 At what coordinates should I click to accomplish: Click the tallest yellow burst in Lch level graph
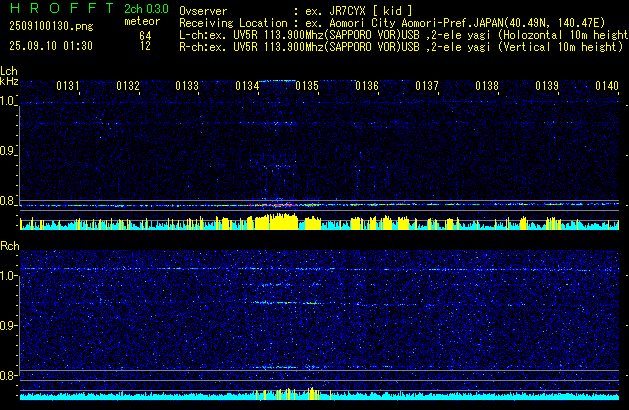276,222
